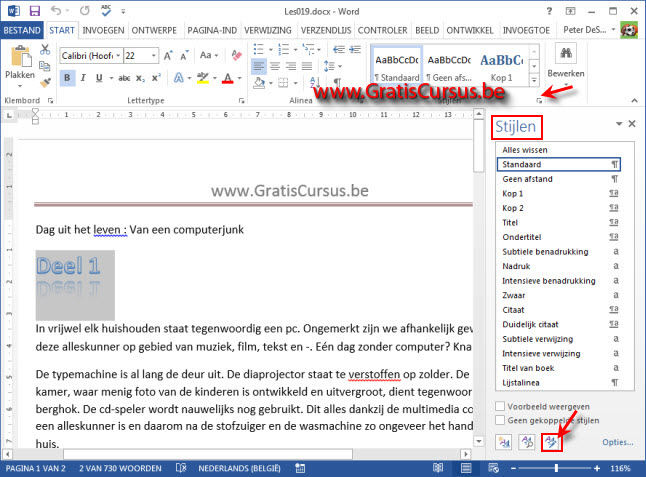Click the Plakken paste icon
The image size is (646, 477).
[x=21, y=57]
